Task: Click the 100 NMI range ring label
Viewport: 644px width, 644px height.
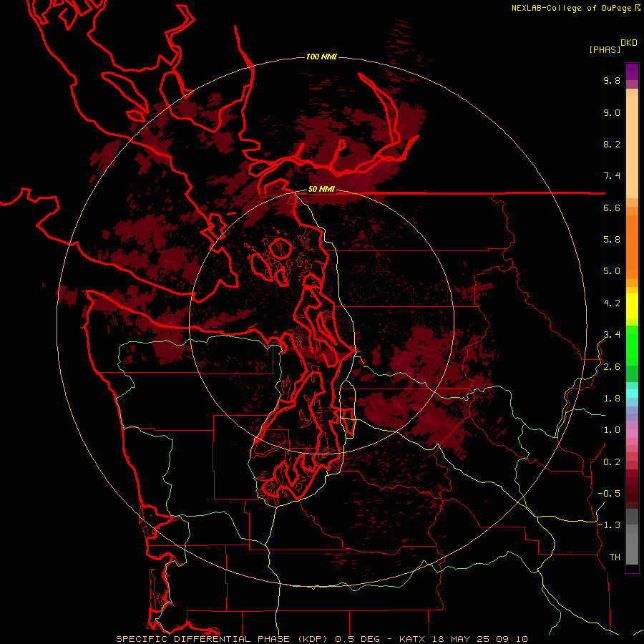Action: coord(321,57)
